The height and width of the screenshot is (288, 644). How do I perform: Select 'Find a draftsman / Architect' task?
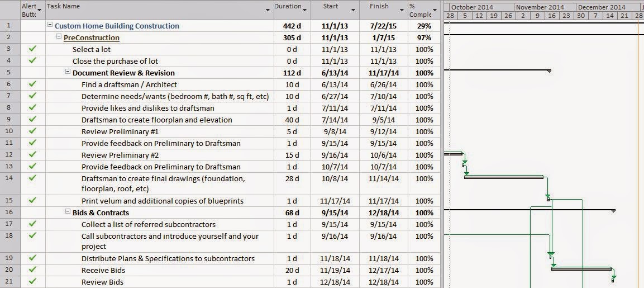click(129, 85)
